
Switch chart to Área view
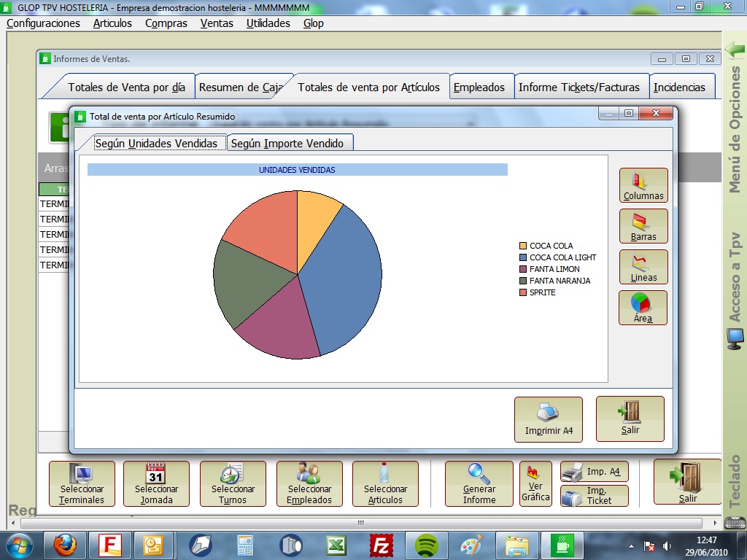coord(643,308)
